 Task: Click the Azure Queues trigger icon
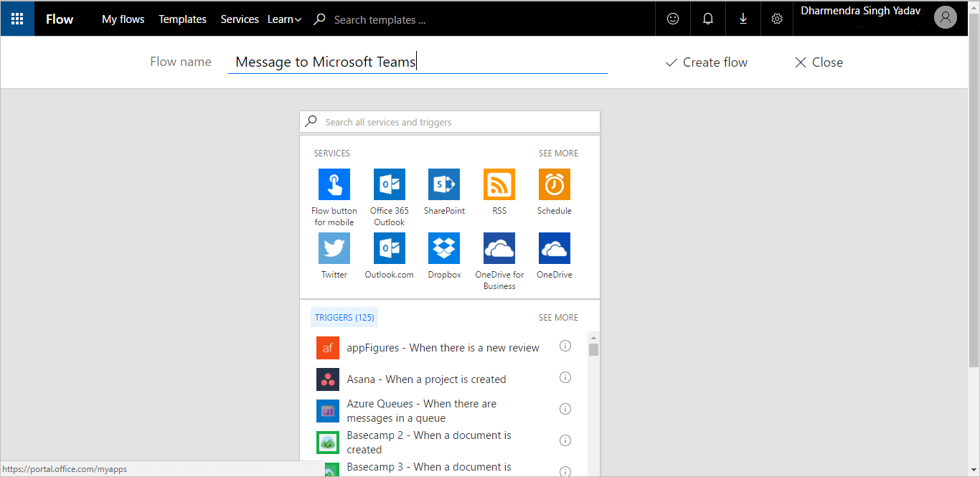click(328, 411)
